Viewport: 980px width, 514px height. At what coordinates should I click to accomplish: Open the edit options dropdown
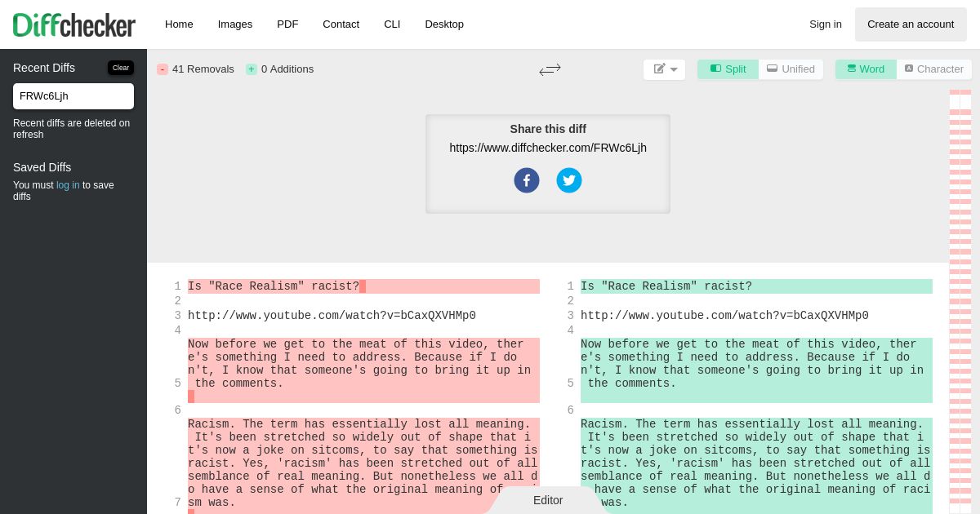[665, 69]
